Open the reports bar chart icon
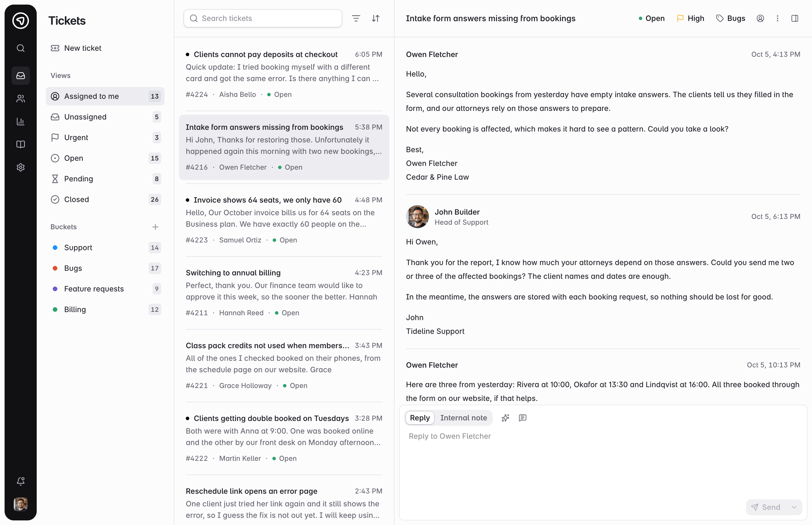Screen dimensions: 812x525 20,122
